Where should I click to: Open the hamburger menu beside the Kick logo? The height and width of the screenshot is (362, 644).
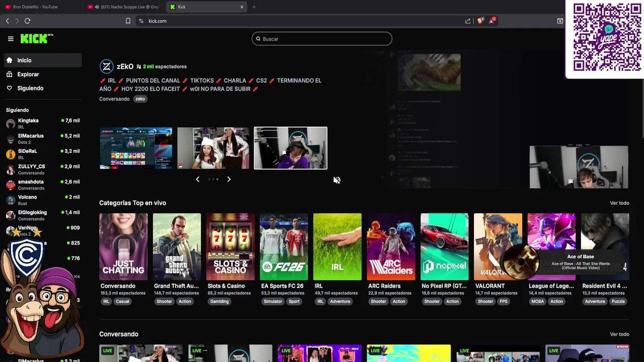(x=11, y=39)
